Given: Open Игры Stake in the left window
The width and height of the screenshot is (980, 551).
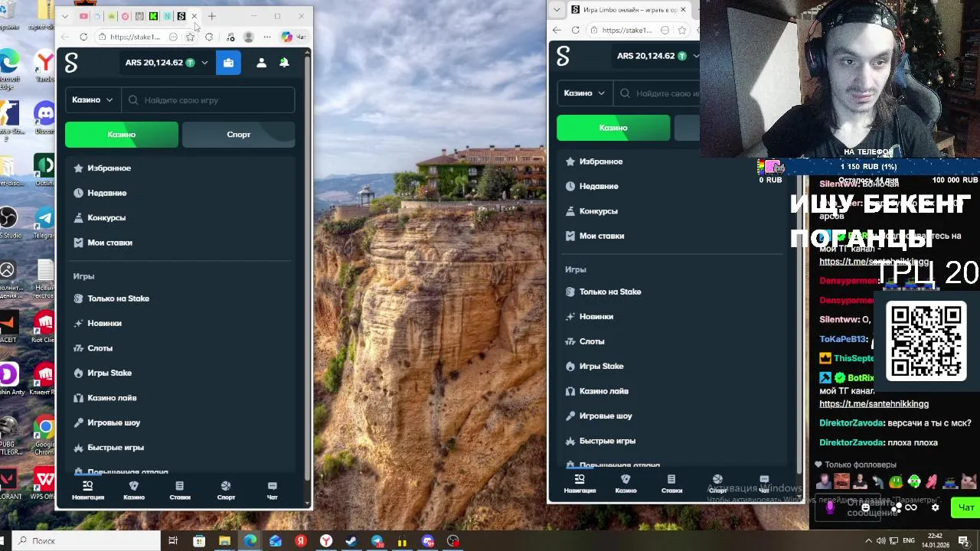Looking at the screenshot, I should coord(109,373).
